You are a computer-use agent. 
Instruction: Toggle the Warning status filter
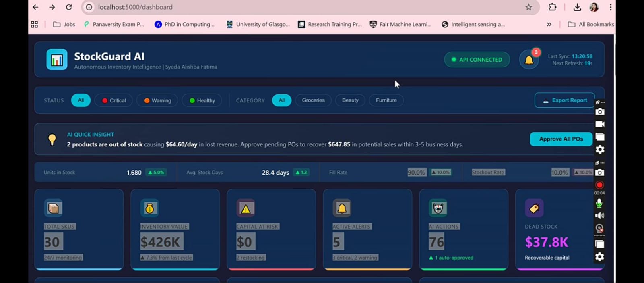[157, 100]
